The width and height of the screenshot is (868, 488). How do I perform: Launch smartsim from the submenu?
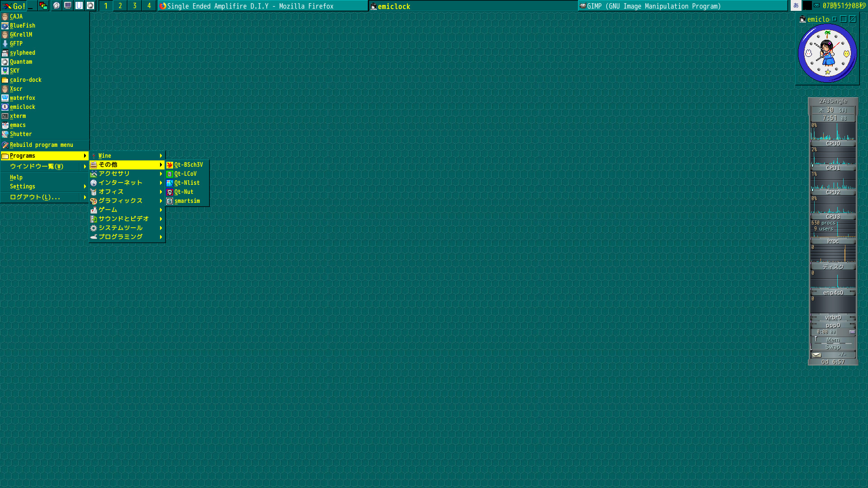pos(187,201)
